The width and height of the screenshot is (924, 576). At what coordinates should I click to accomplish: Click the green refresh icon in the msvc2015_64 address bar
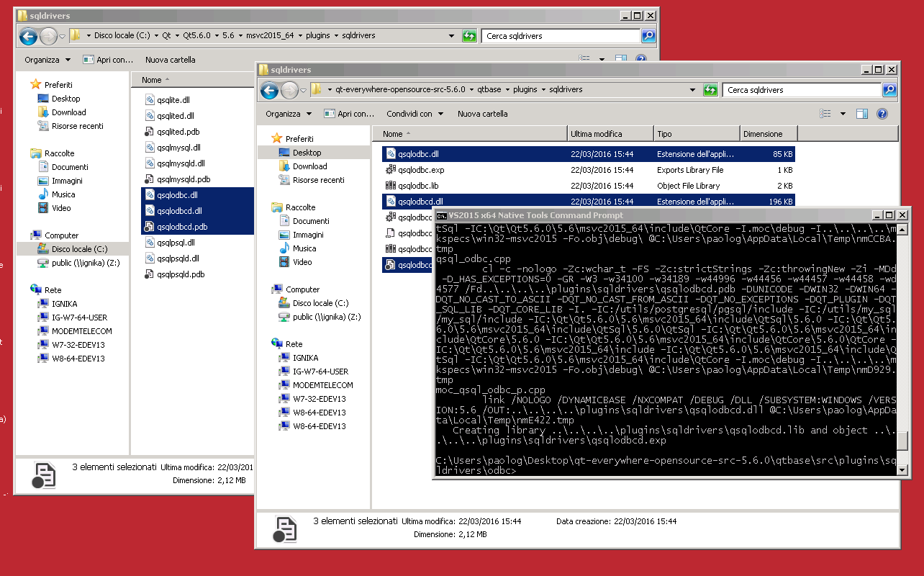point(469,35)
